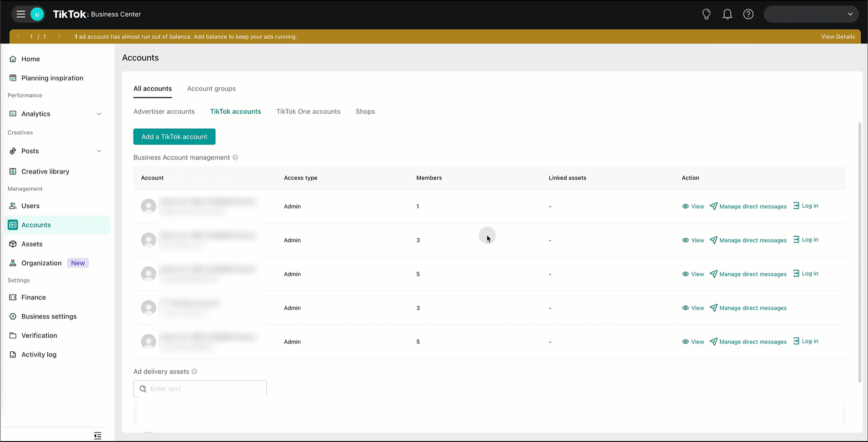868x442 pixels.
Task: Open the account switcher dropdown in header
Action: pos(811,14)
